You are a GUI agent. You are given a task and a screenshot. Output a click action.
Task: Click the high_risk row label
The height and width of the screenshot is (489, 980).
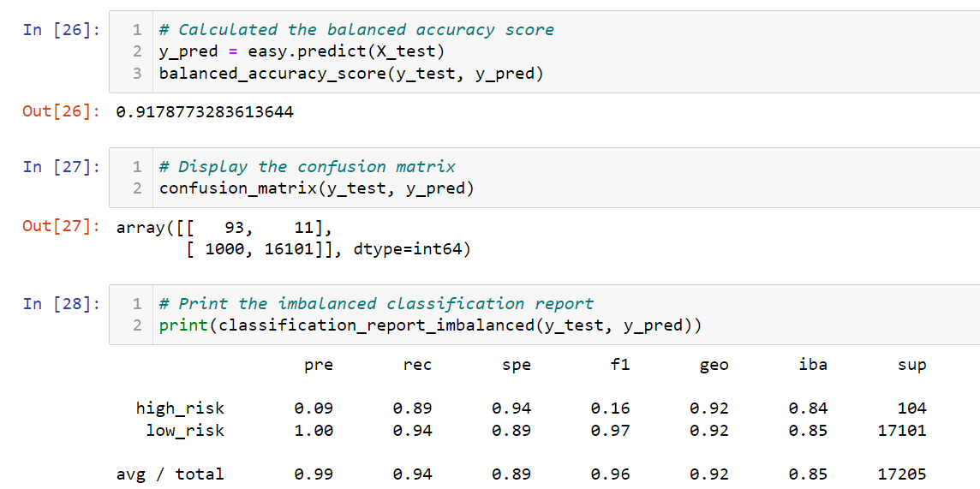(180, 409)
